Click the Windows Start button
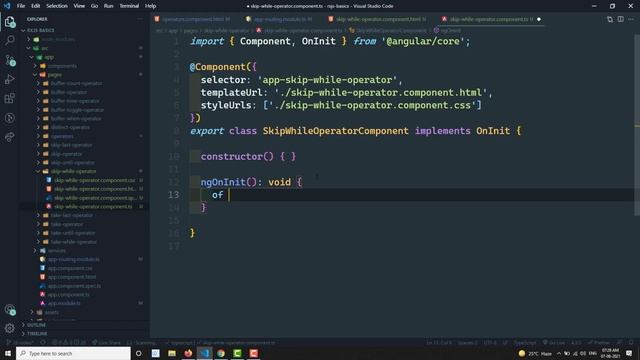The image size is (640, 360). tap(8, 353)
